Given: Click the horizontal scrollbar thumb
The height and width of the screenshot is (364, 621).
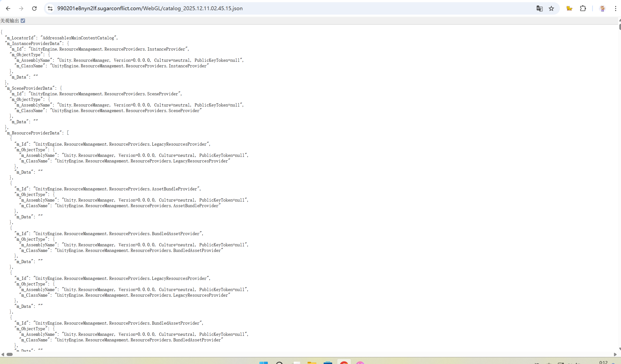Looking at the screenshot, I should 9,355.
